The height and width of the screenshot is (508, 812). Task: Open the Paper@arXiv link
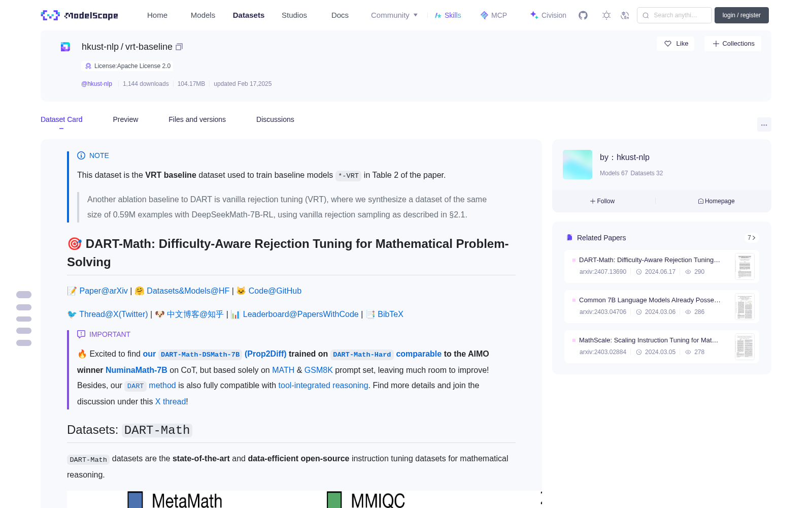[x=104, y=291]
